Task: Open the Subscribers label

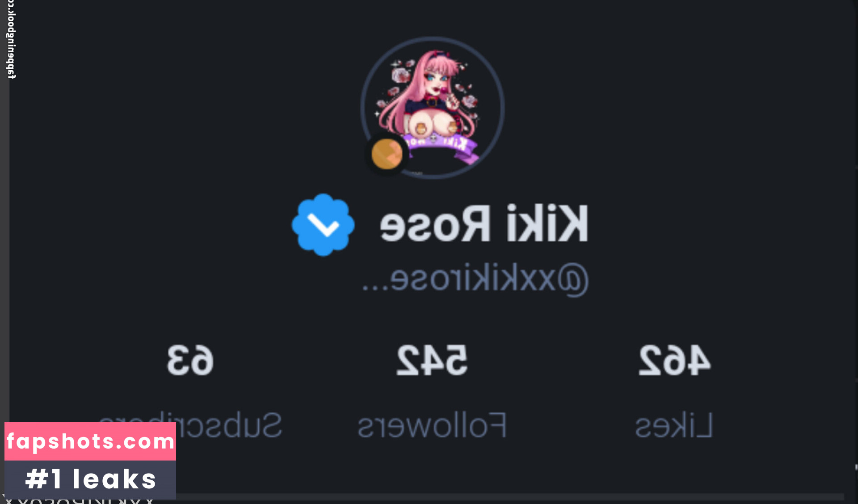Action: point(190,425)
